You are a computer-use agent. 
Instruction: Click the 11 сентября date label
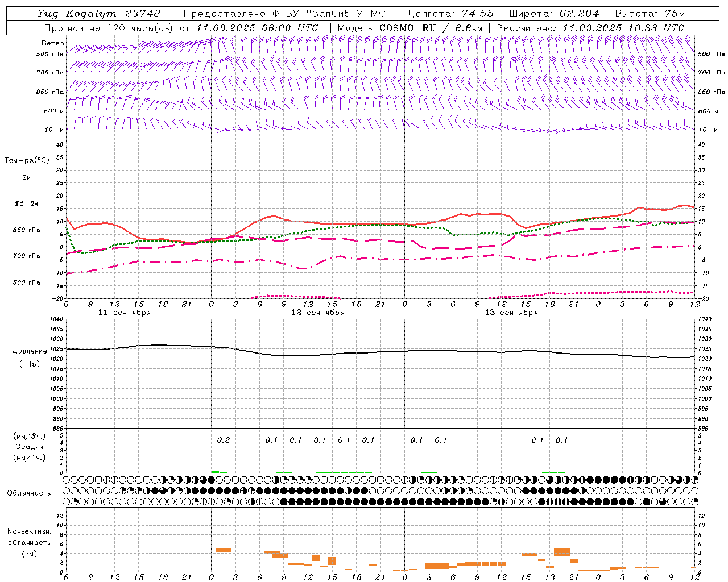pyautogui.click(x=125, y=313)
